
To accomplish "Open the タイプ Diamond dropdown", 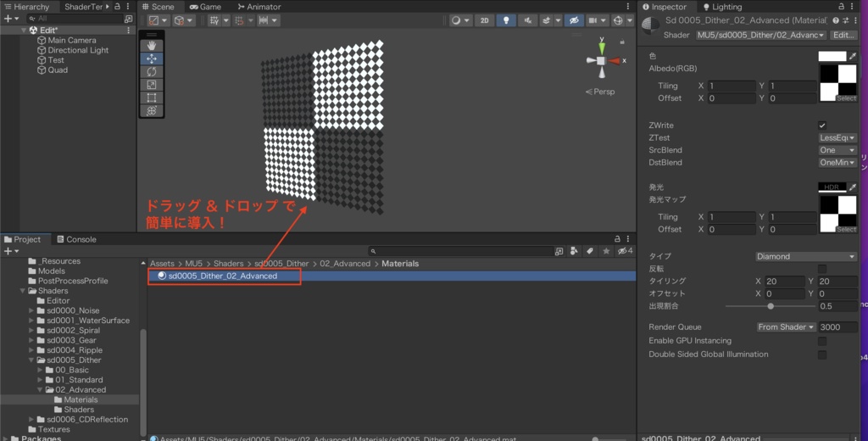I will (x=806, y=256).
